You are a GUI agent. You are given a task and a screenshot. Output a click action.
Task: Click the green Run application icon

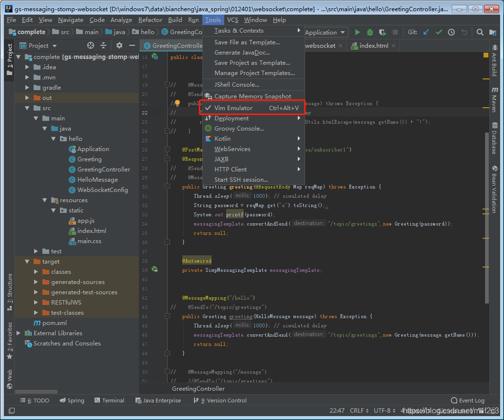point(357,32)
